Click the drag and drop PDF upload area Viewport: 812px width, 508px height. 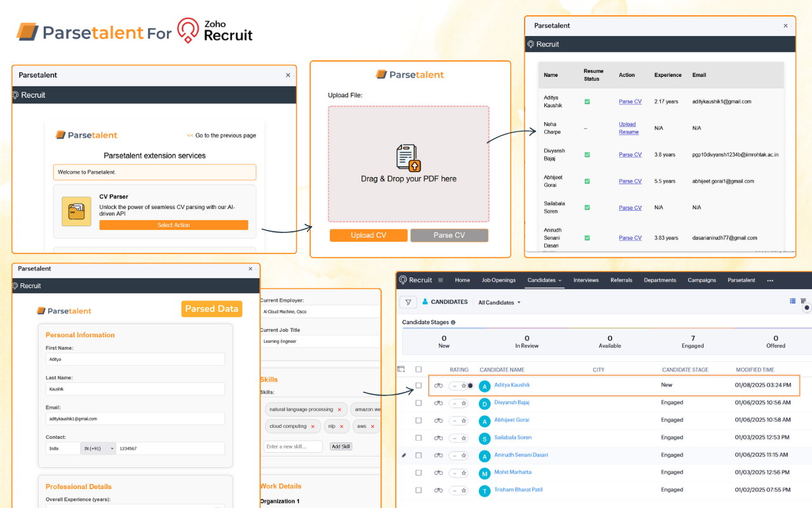coord(409,164)
